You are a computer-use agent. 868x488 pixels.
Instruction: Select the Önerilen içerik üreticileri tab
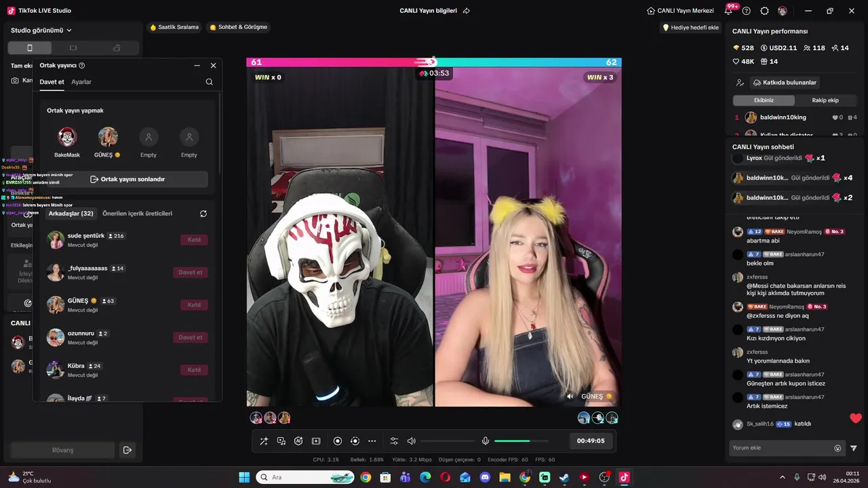pos(137,213)
